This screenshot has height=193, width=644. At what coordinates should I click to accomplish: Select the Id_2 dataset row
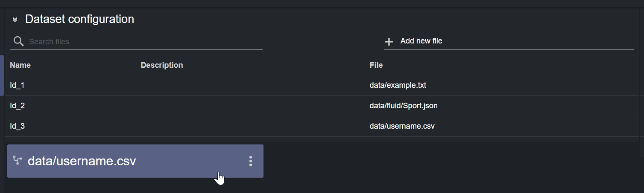click(17, 106)
